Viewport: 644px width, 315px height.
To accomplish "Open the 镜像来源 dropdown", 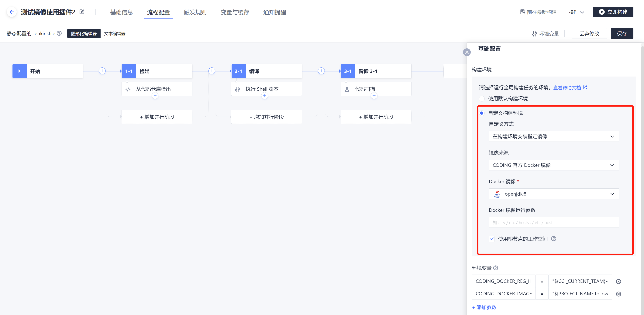I will click(554, 165).
